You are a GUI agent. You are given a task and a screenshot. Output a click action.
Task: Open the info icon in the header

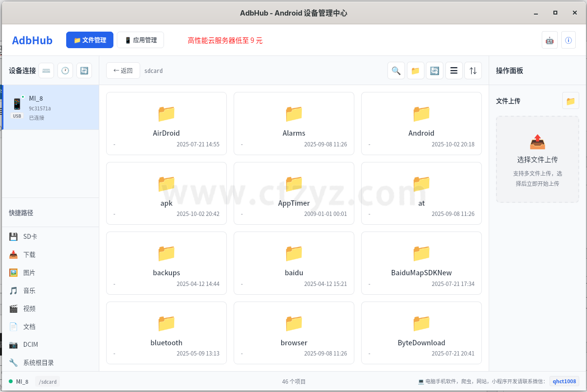[x=568, y=40]
